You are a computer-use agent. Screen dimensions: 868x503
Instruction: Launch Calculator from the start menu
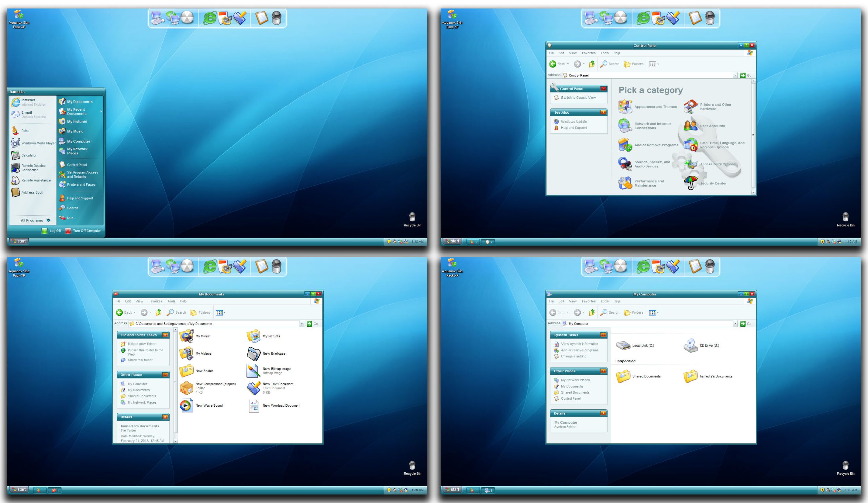[x=28, y=155]
